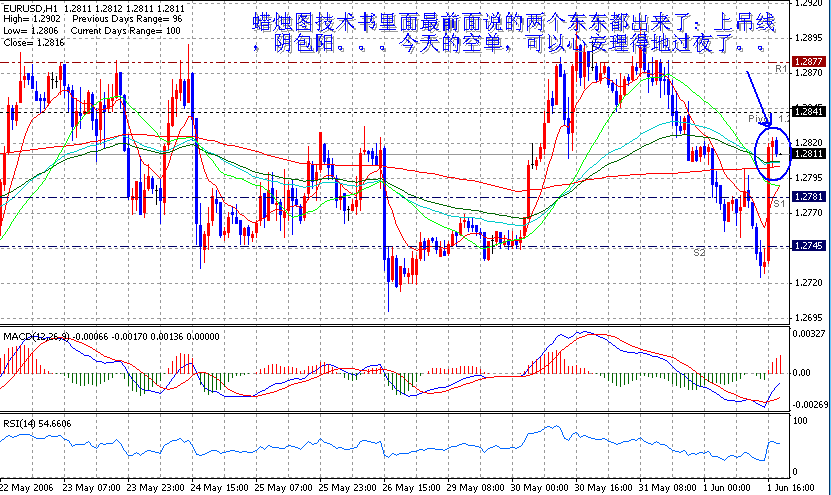This screenshot has width=831, height=495.
Task: Click the '25 May 23:00' time label
Action: coord(347,488)
